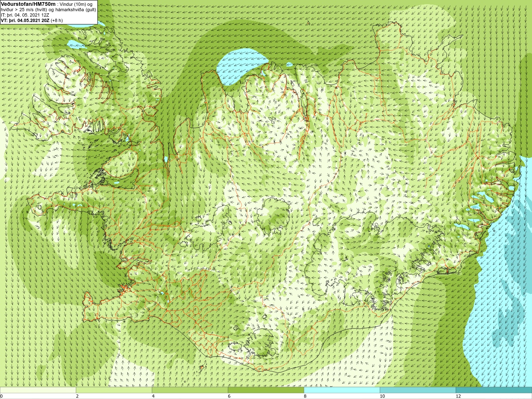Select the palest 0–2 m/s legend swatch
Image resolution: width=532 pixels, height=399 pixels.
coord(38,390)
